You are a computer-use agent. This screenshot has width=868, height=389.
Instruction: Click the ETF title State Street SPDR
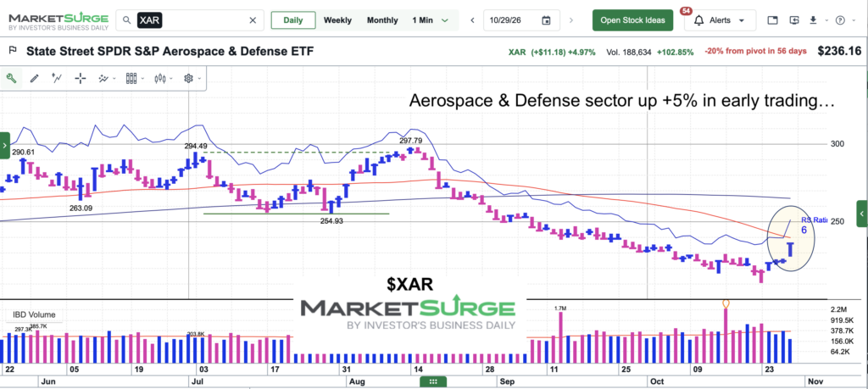(x=170, y=52)
